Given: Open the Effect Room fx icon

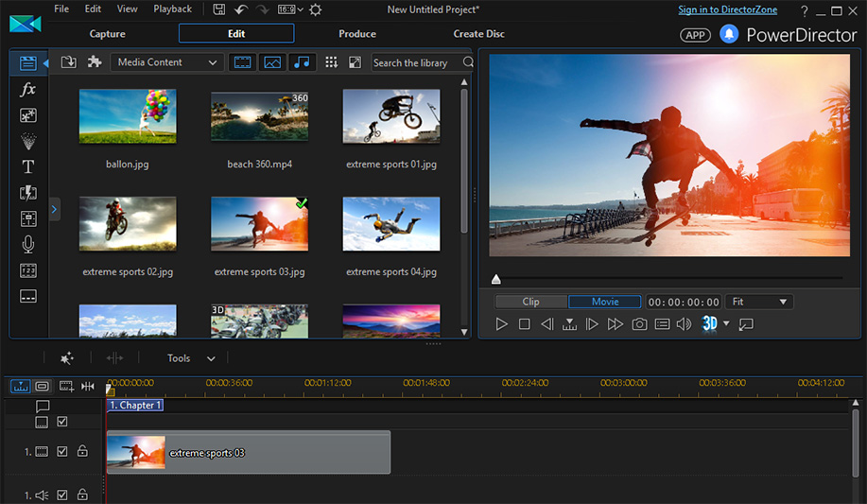Looking at the screenshot, I should 28,89.
